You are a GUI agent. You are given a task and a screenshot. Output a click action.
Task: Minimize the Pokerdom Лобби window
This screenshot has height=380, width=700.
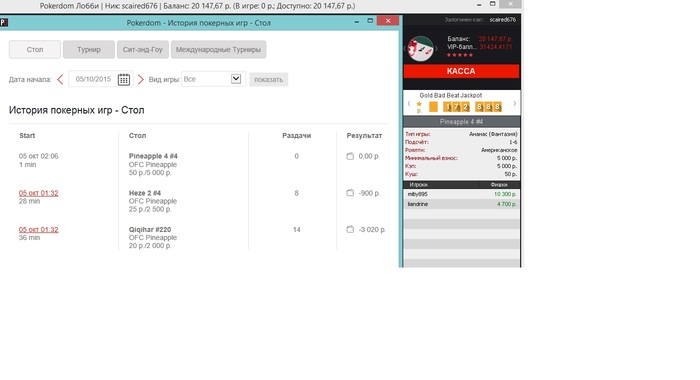(x=479, y=4)
